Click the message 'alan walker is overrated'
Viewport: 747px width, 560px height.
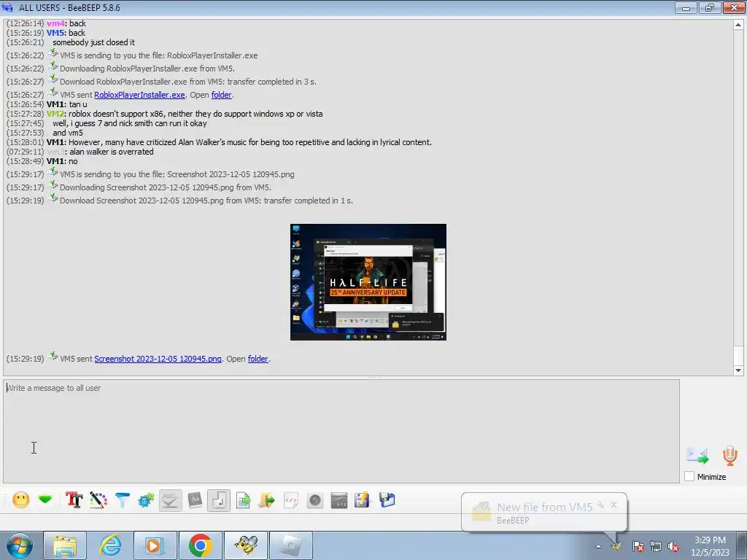point(112,152)
